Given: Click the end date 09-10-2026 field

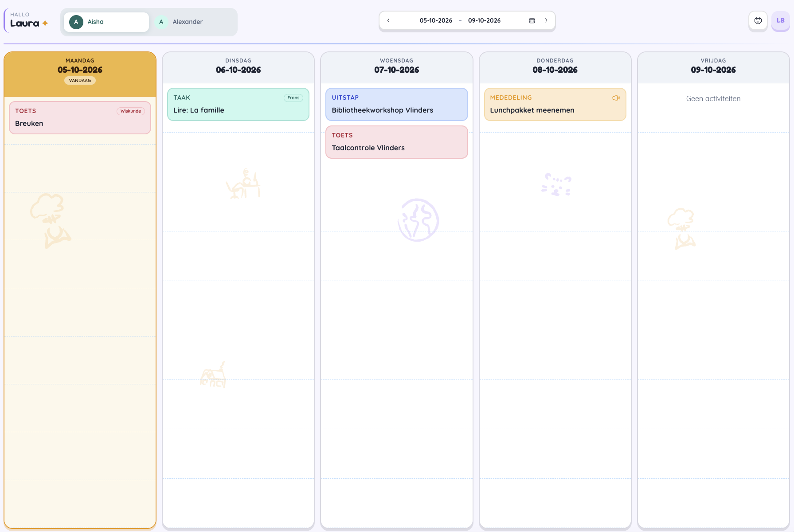Looking at the screenshot, I should click(484, 20).
